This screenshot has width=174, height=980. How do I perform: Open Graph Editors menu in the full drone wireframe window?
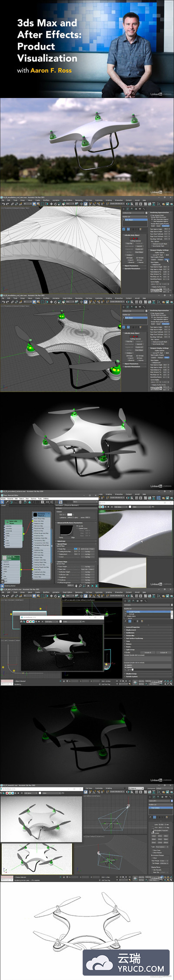click(67, 298)
